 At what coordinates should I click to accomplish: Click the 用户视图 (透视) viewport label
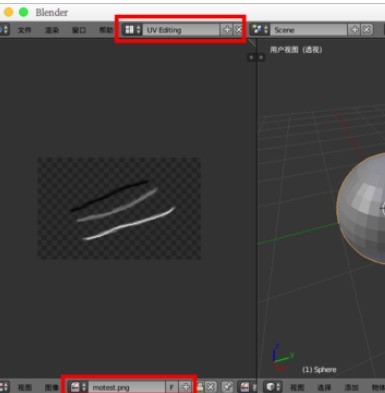[296, 50]
